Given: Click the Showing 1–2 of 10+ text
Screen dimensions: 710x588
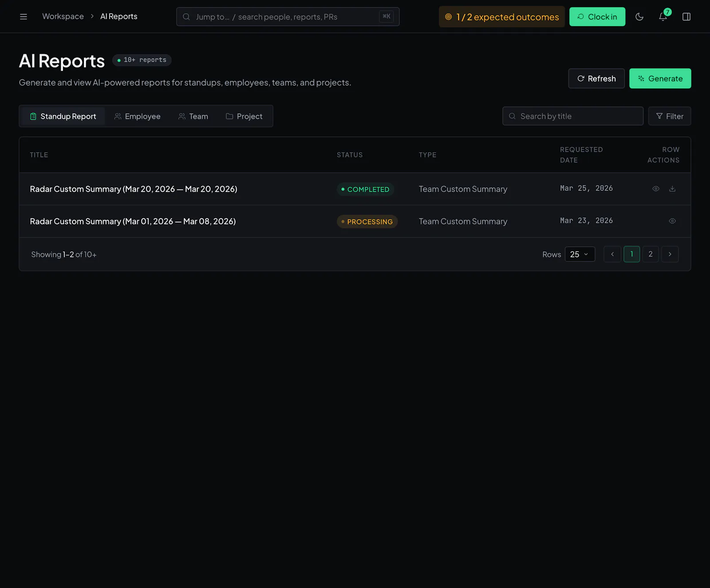Looking at the screenshot, I should click(64, 254).
